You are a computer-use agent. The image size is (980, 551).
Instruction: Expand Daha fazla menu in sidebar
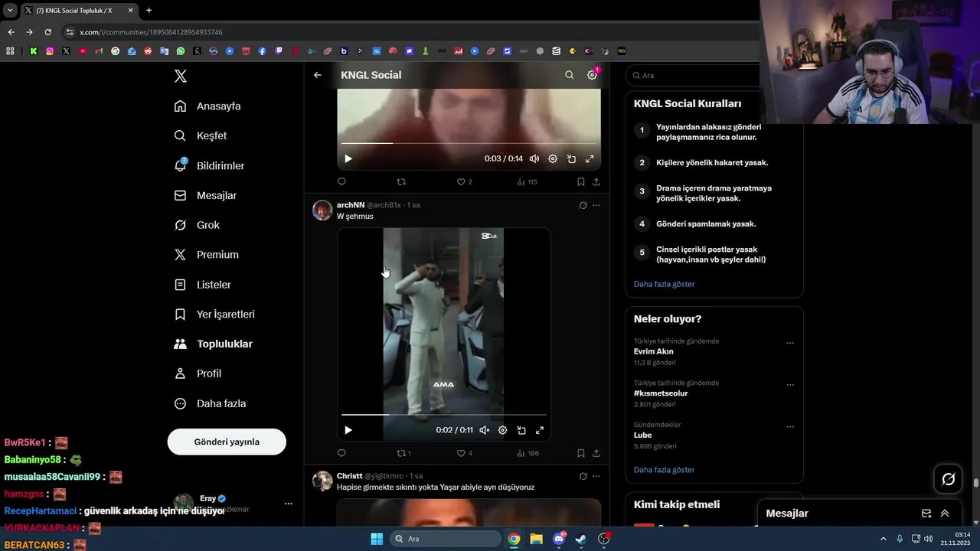(x=210, y=403)
